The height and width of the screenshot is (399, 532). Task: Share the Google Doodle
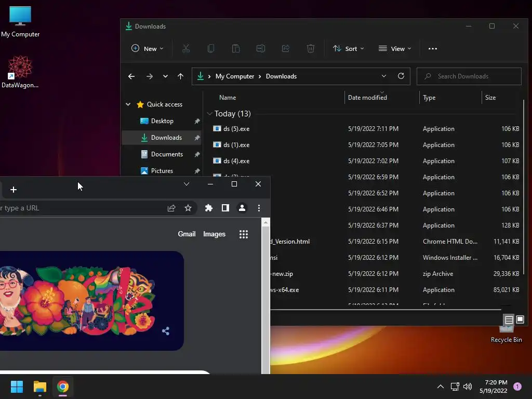(166, 331)
